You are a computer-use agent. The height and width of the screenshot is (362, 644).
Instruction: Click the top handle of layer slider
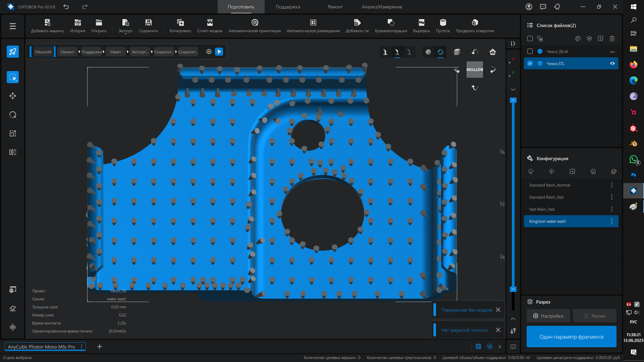coord(513,100)
